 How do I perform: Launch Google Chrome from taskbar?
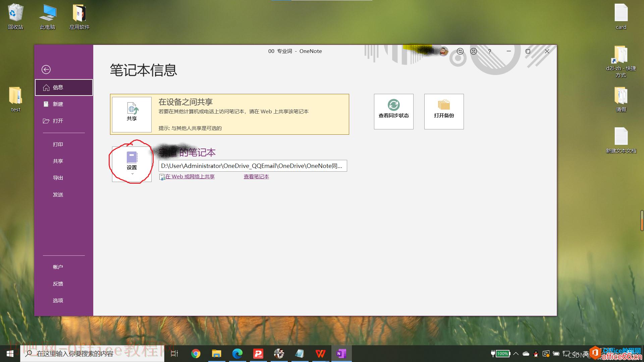tap(196, 354)
